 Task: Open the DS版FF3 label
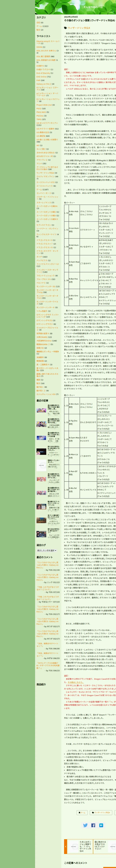[40, 66]
